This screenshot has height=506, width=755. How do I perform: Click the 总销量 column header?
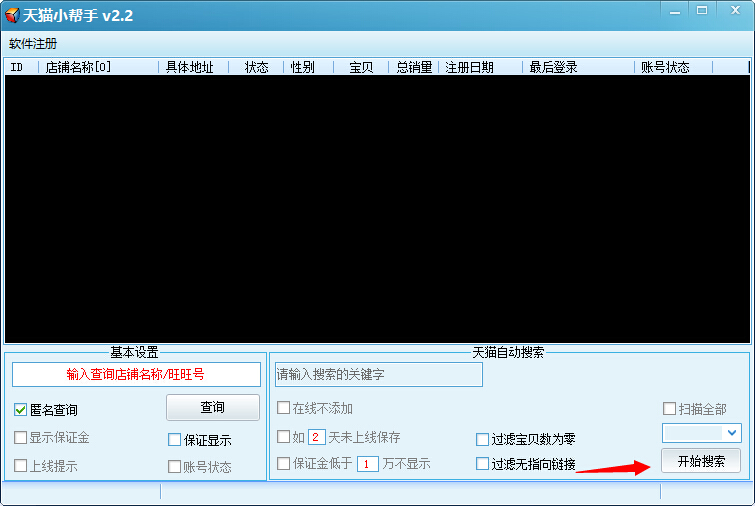[x=414, y=67]
